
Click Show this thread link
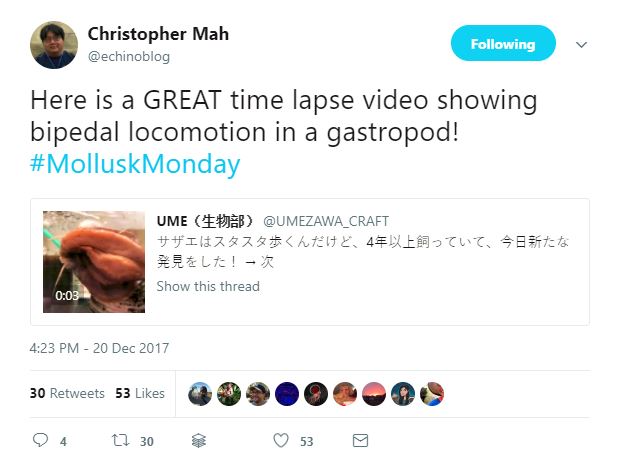click(x=208, y=286)
